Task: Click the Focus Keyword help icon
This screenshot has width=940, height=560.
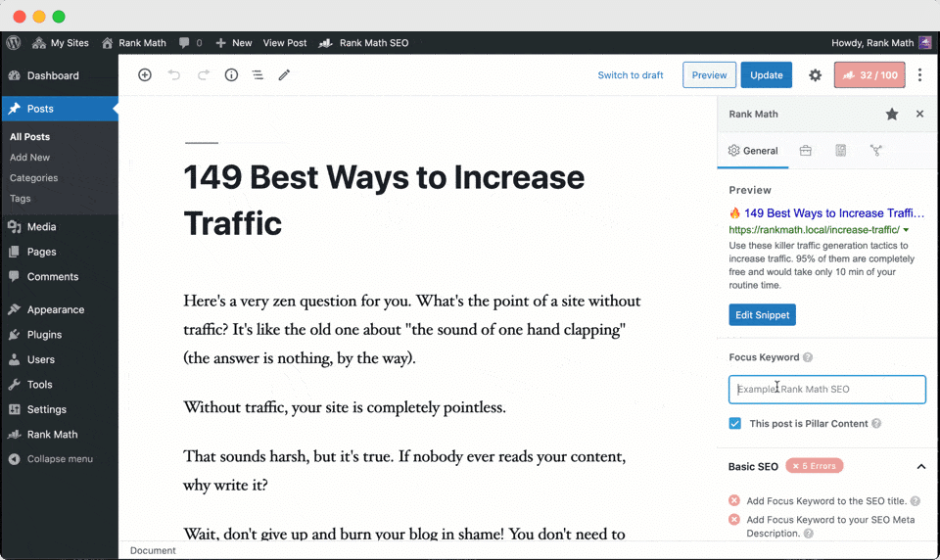Action: [808, 357]
